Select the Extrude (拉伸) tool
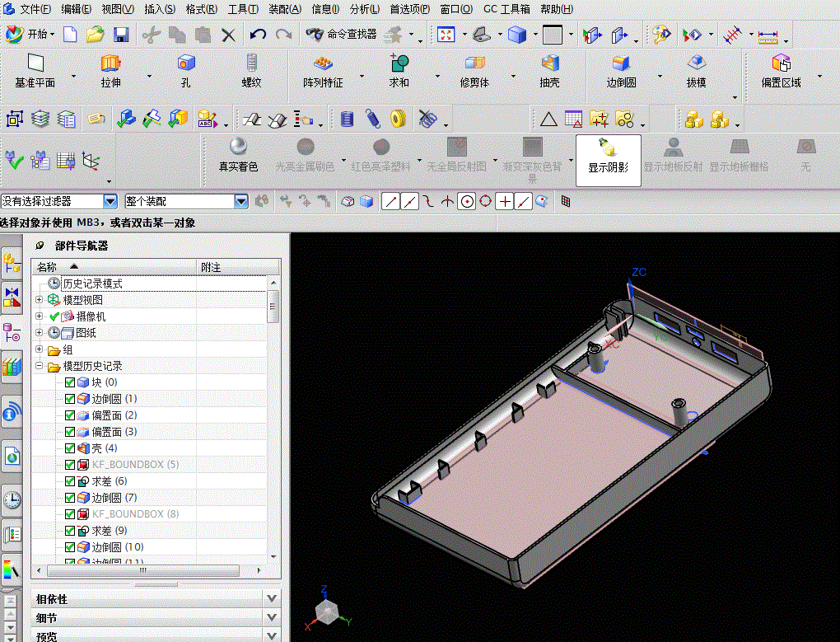The height and width of the screenshot is (642, 840). pos(110,71)
